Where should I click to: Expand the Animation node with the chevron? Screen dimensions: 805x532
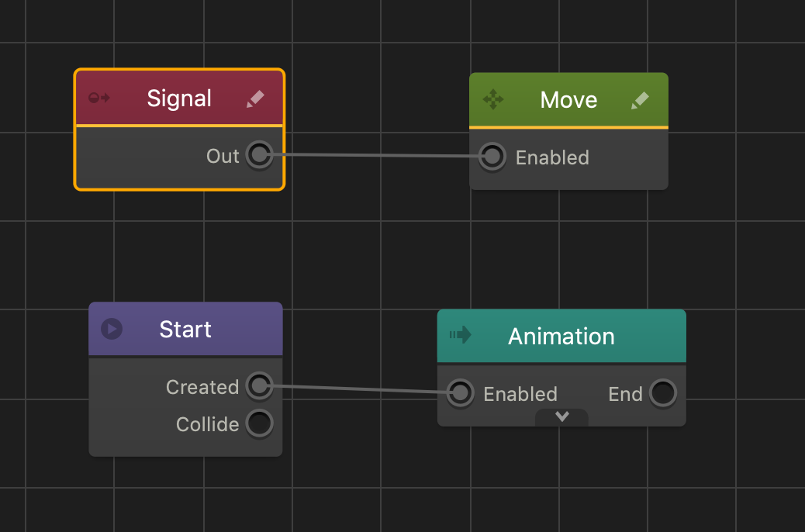point(562,416)
